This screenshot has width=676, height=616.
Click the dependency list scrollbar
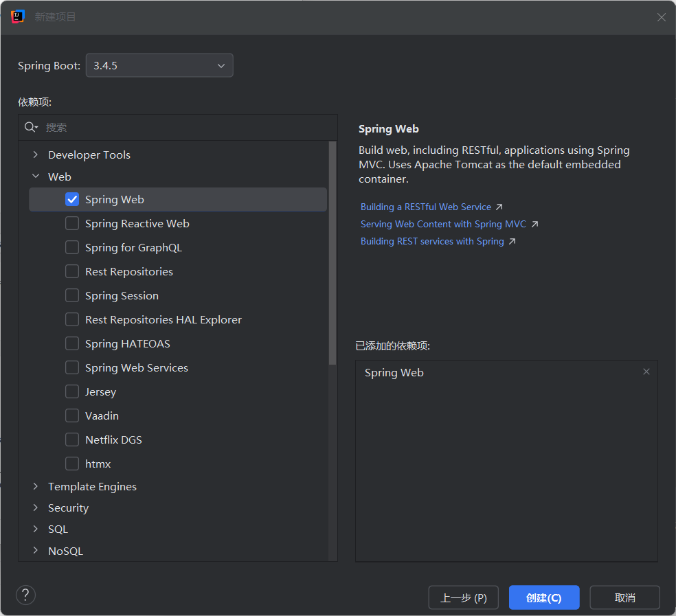click(x=333, y=253)
